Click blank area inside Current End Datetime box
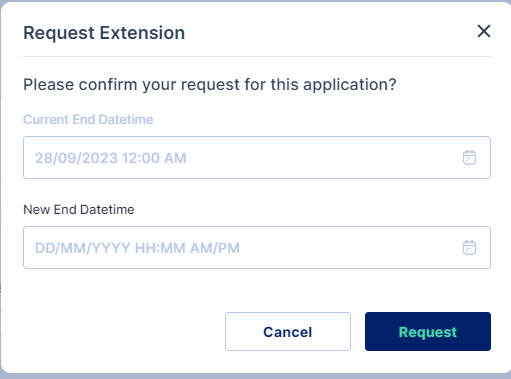The image size is (511, 379). [323, 157]
